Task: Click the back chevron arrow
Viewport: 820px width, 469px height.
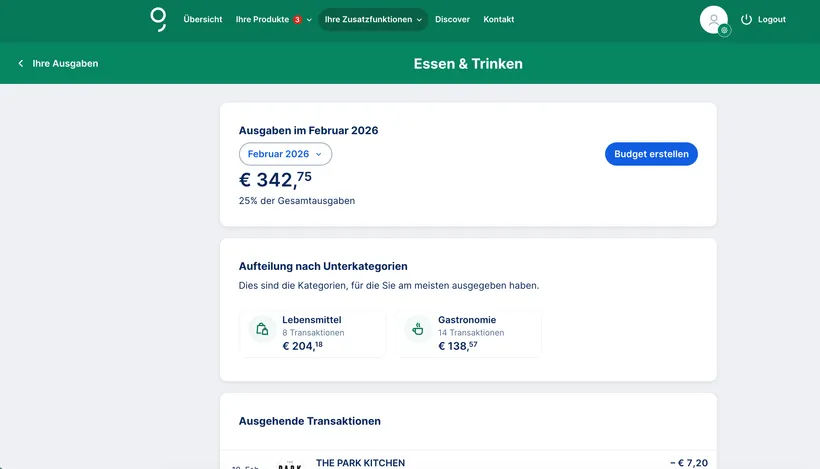Action: point(21,63)
